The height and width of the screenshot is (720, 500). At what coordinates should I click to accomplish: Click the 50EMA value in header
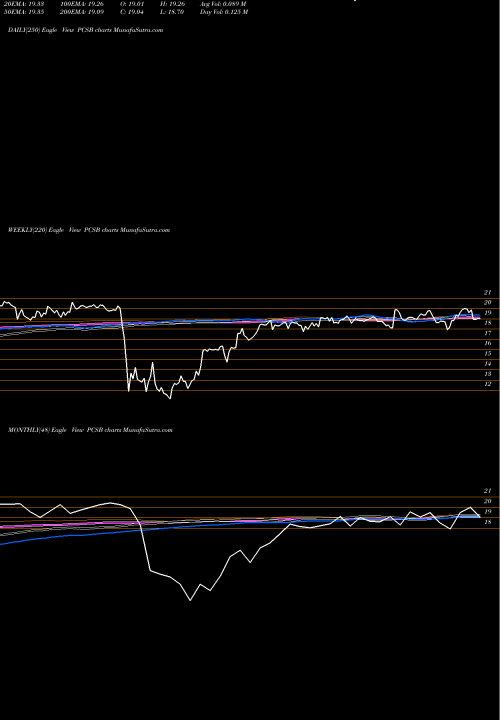(x=26, y=12)
